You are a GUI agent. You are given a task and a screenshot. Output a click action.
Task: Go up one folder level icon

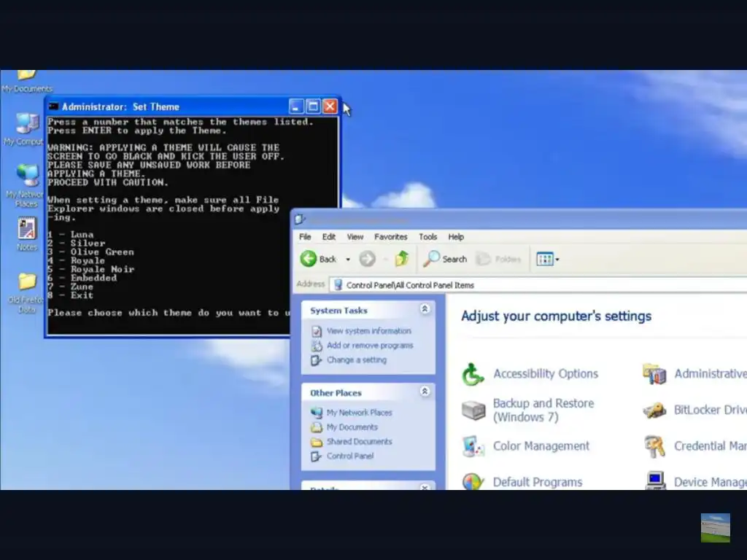[x=402, y=259]
